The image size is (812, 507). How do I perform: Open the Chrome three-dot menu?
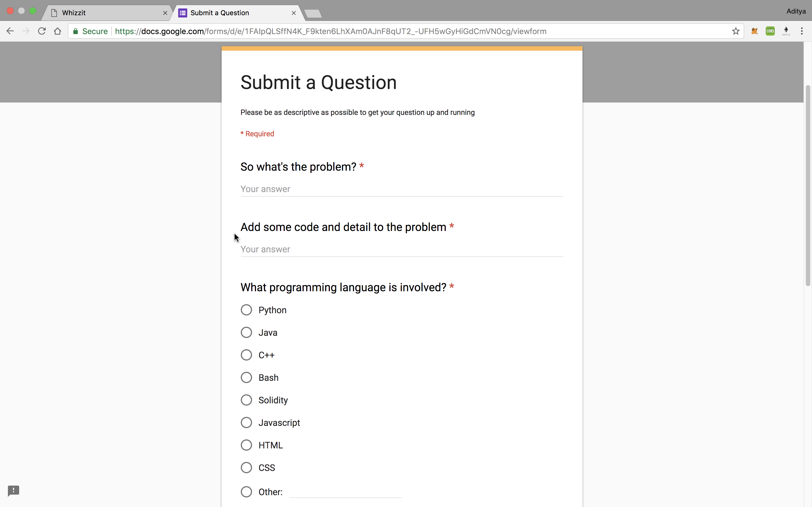coord(802,31)
